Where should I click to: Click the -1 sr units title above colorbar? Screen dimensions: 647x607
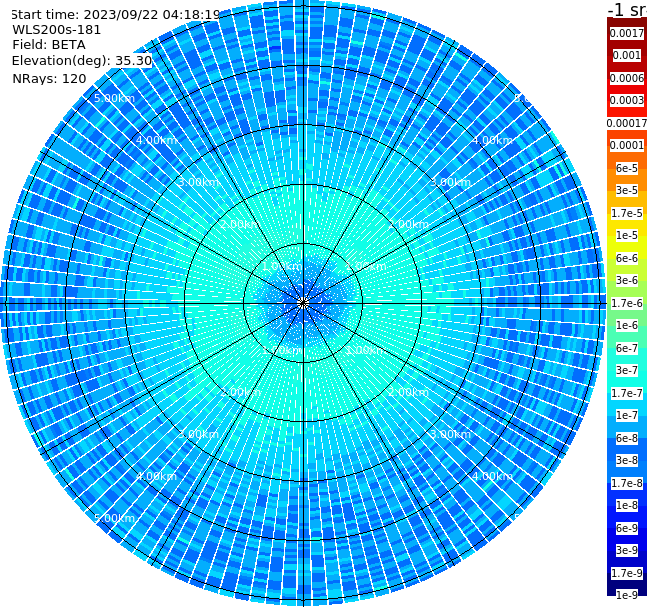(x=627, y=10)
